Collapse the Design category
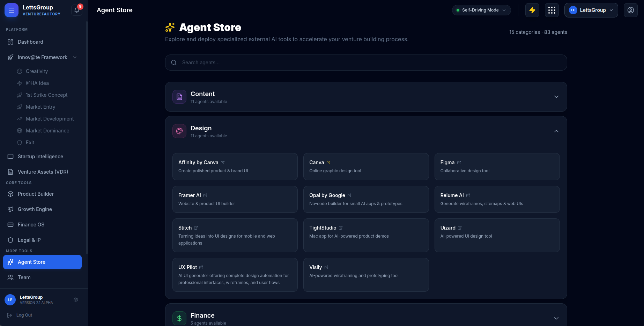 pyautogui.click(x=556, y=131)
